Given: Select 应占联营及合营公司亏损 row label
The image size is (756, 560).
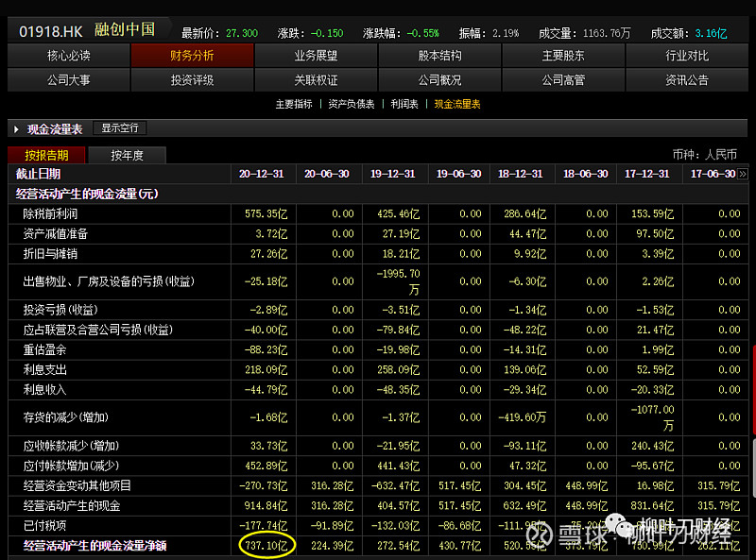Looking at the screenshot, I should [98, 331].
